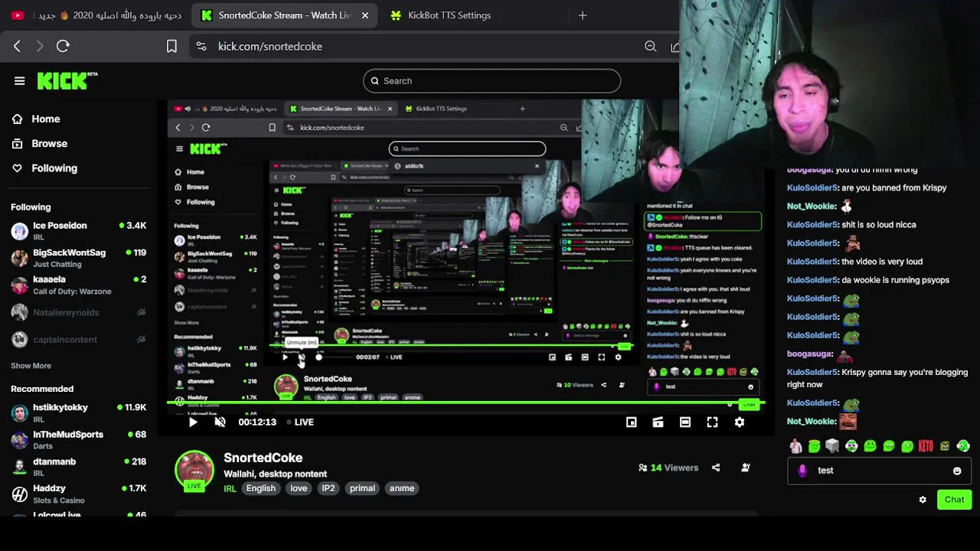
Task: Click the purple microphone icon in chat input
Action: pyautogui.click(x=802, y=471)
